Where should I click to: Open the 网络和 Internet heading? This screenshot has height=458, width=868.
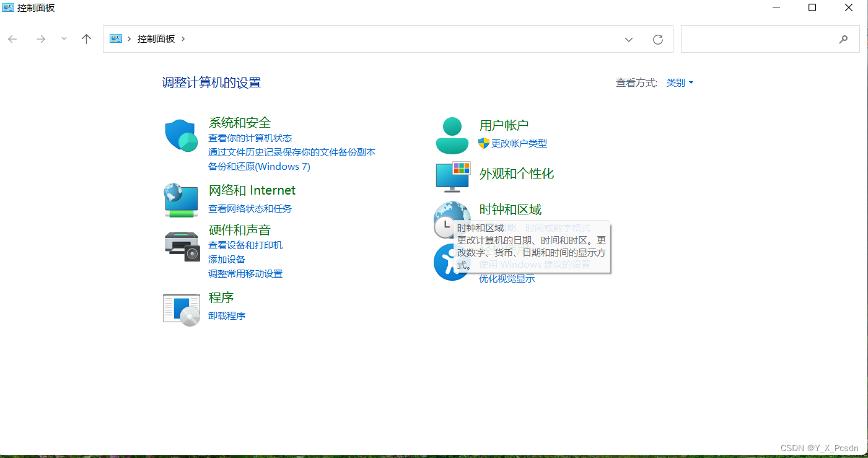[x=252, y=190]
